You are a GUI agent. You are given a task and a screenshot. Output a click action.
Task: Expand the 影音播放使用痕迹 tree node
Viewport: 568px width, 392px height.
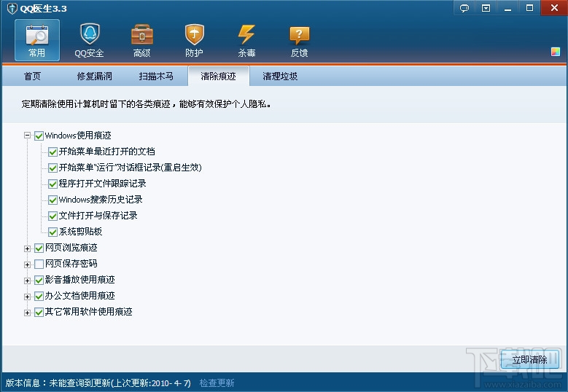pyautogui.click(x=27, y=281)
